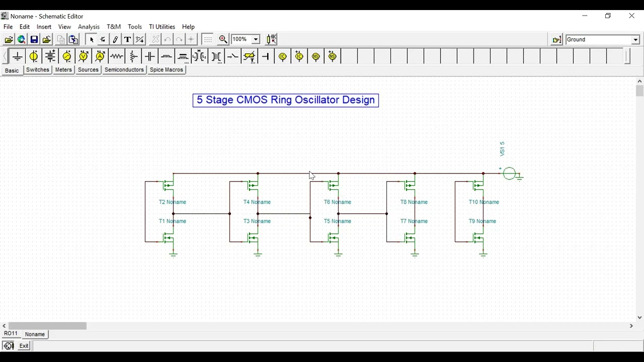This screenshot has height=362, width=644.
Task: Switch to the Spice Macros tab
Action: [167, 70]
